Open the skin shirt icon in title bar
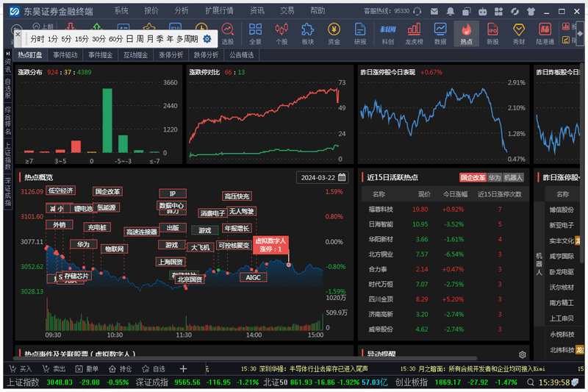The image size is (588, 392). pos(531,12)
